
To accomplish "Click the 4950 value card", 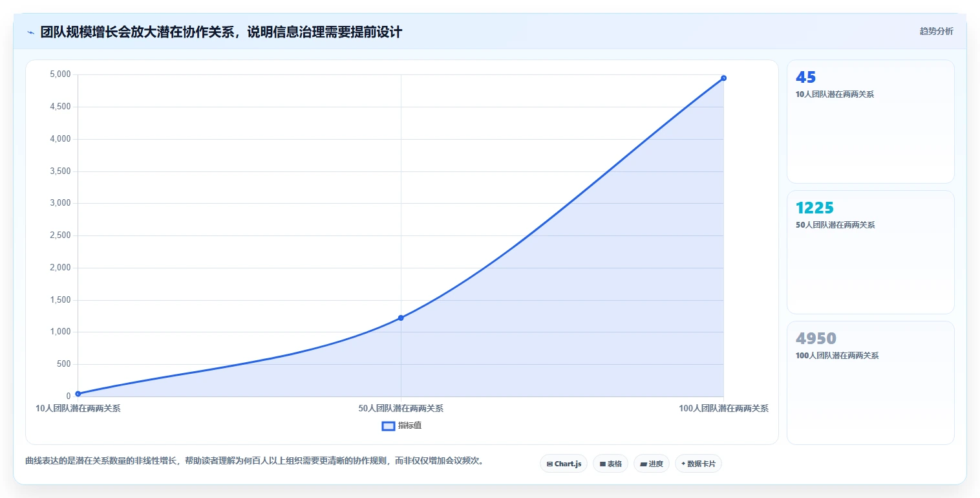I will coord(870,383).
